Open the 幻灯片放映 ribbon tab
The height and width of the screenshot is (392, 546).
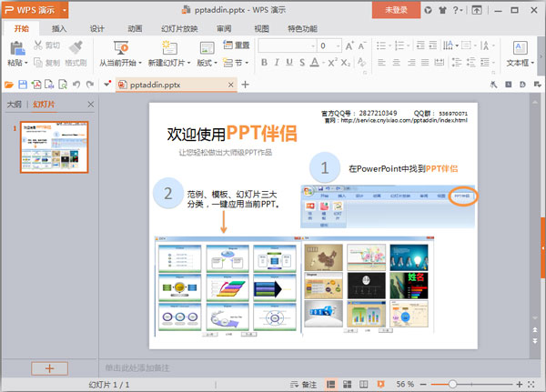(179, 28)
